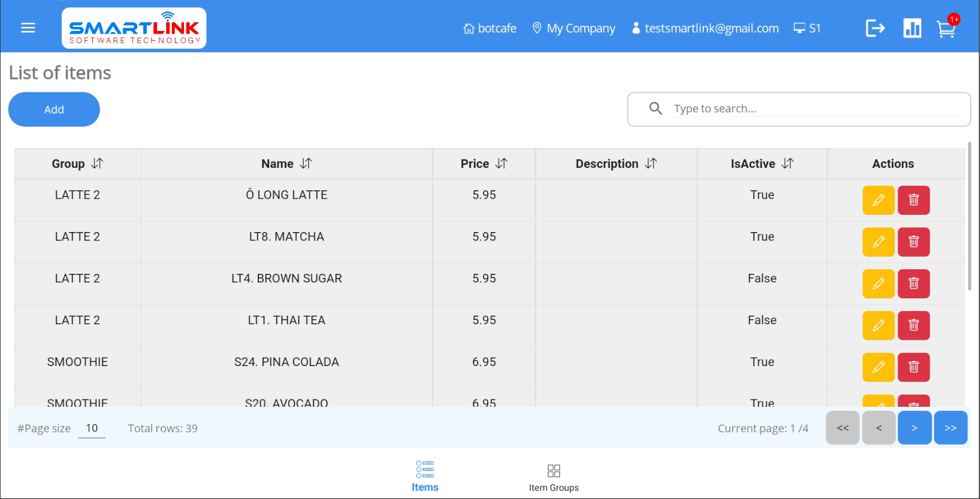Click the page size input
This screenshot has width=980, height=499.
[x=92, y=429]
